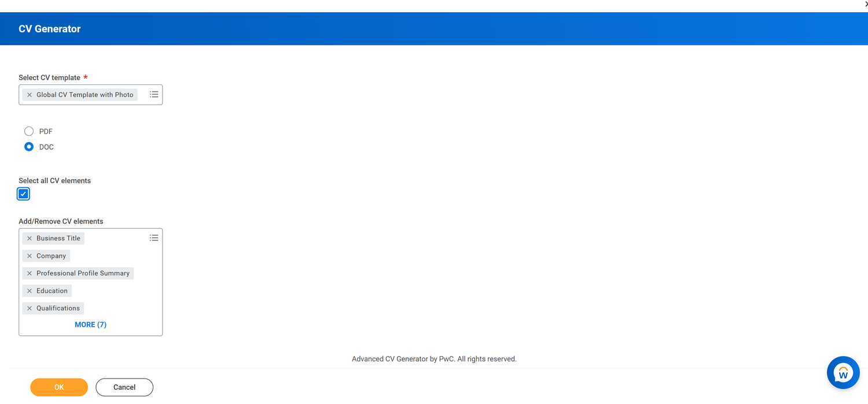
Task: Expand MORE (7) to show hidden elements
Action: pyautogui.click(x=90, y=324)
